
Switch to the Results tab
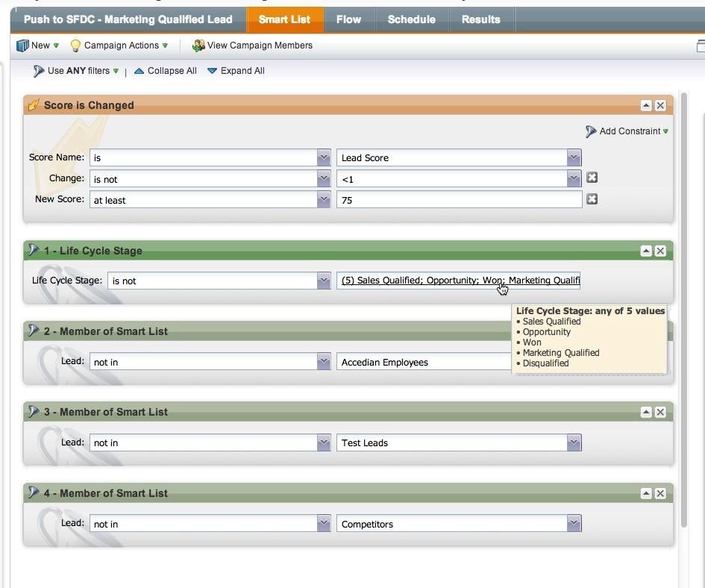481,20
